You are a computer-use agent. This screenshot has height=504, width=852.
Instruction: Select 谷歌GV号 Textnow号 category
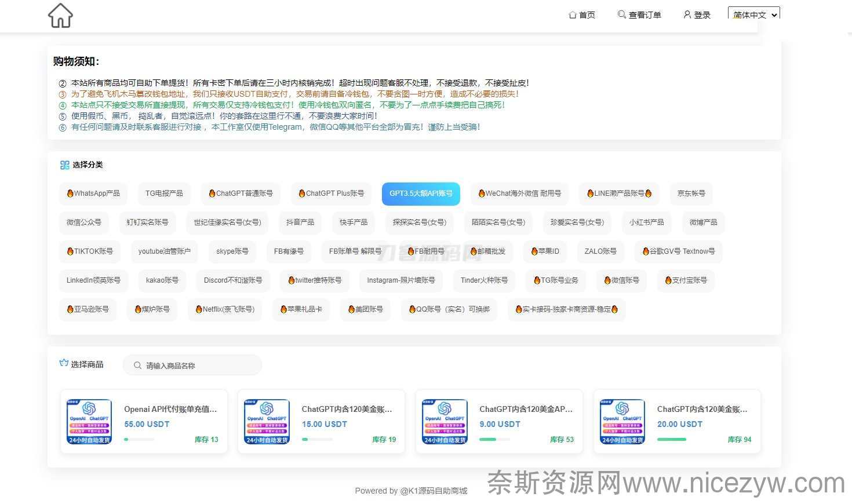coord(679,251)
